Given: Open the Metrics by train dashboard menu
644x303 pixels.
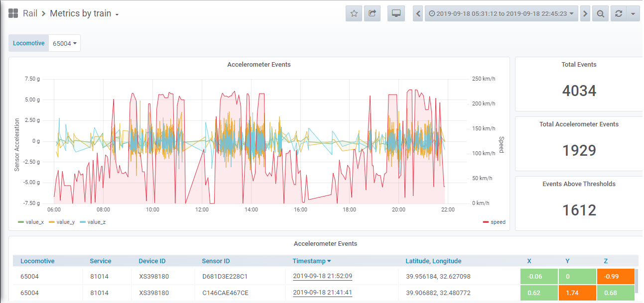Looking at the screenshot, I should [84, 13].
